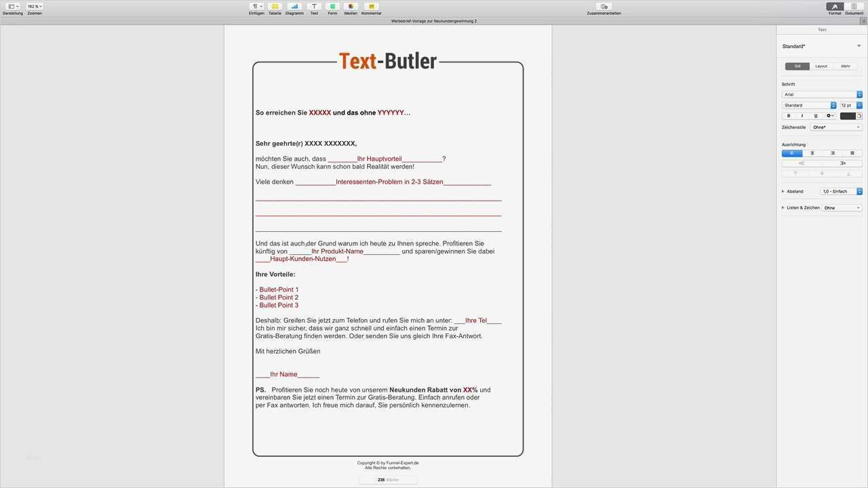Image resolution: width=868 pixels, height=488 pixels.
Task: Click the Text-Butler logo heading
Action: click(388, 61)
